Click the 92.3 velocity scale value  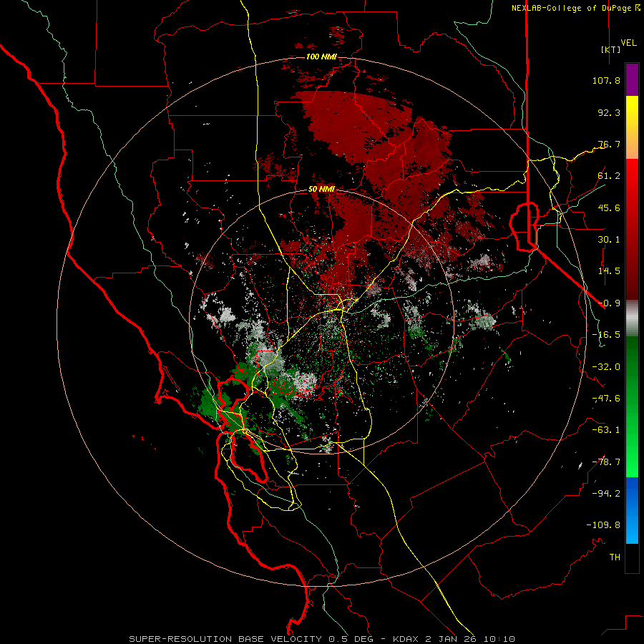click(x=609, y=112)
